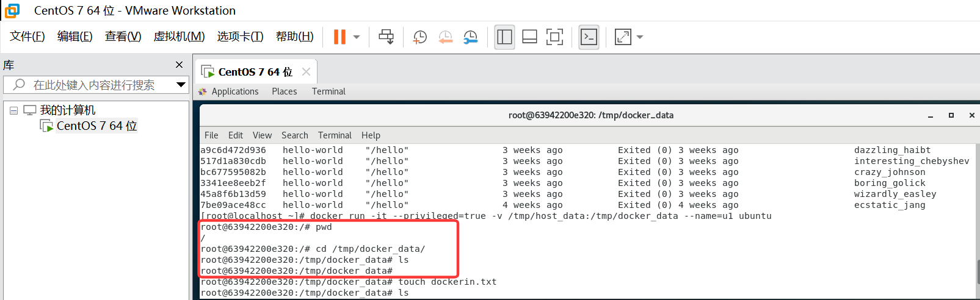Open the 文件(F) menu
Screen dimensions: 980x300
pyautogui.click(x=27, y=37)
